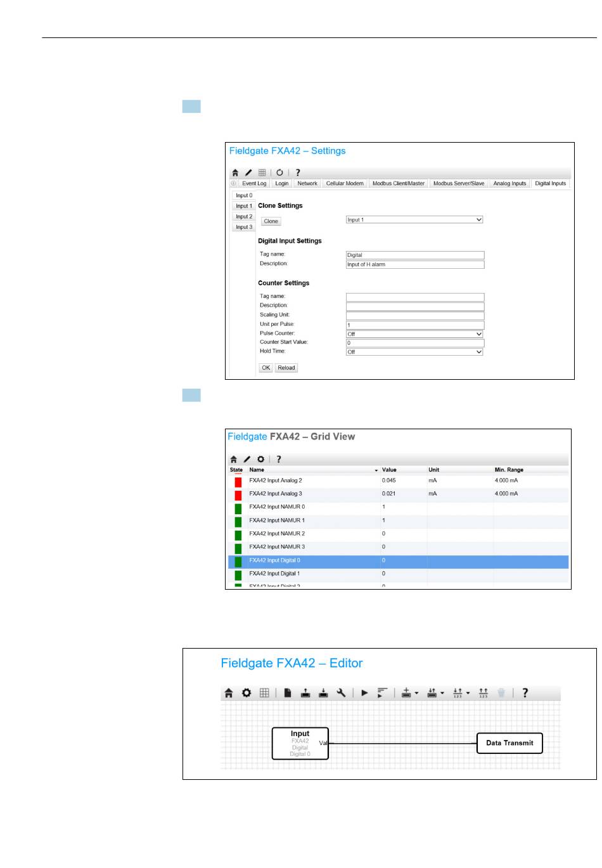
Task: Select the Input 2 side tab
Action: [x=244, y=217]
